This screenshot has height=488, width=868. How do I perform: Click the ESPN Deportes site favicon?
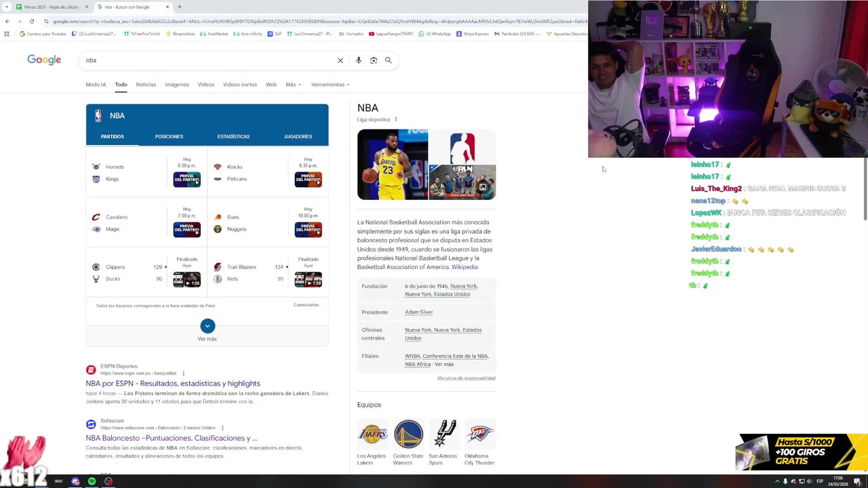[91, 369]
